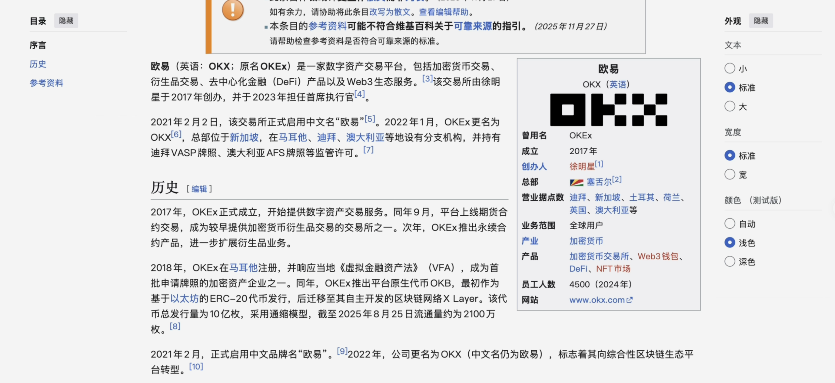This screenshot has height=383, width=835.
Task: Open the 英国 link in the infobox
Action: click(x=578, y=210)
